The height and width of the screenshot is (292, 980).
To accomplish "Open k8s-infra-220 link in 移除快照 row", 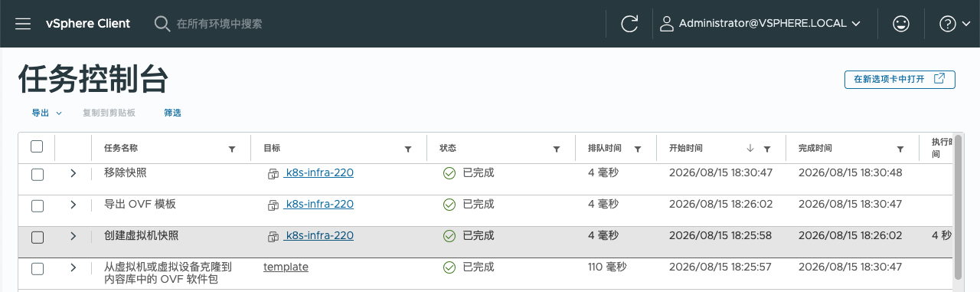I will (318, 173).
